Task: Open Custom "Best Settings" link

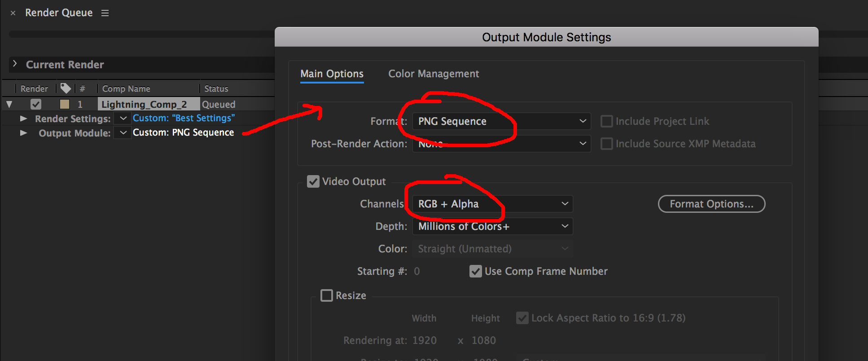Action: (184, 118)
